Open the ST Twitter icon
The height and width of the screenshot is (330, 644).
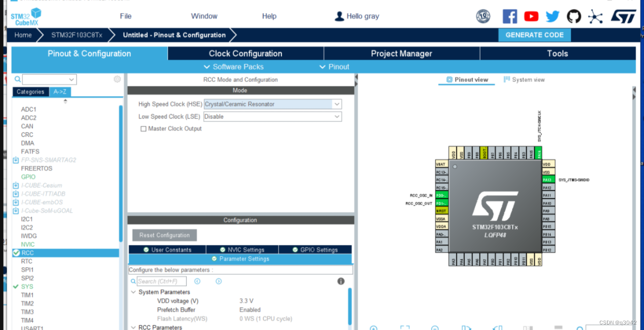pos(552,16)
